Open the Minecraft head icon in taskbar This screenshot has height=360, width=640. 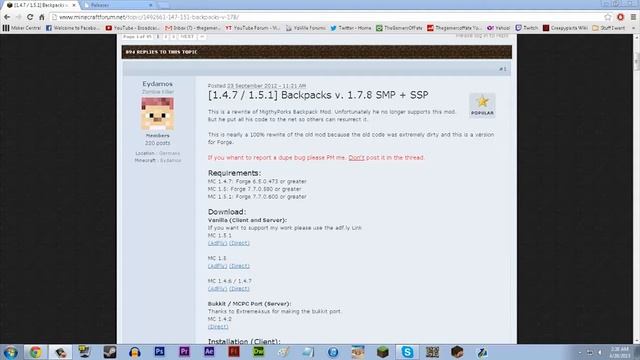click(x=457, y=351)
